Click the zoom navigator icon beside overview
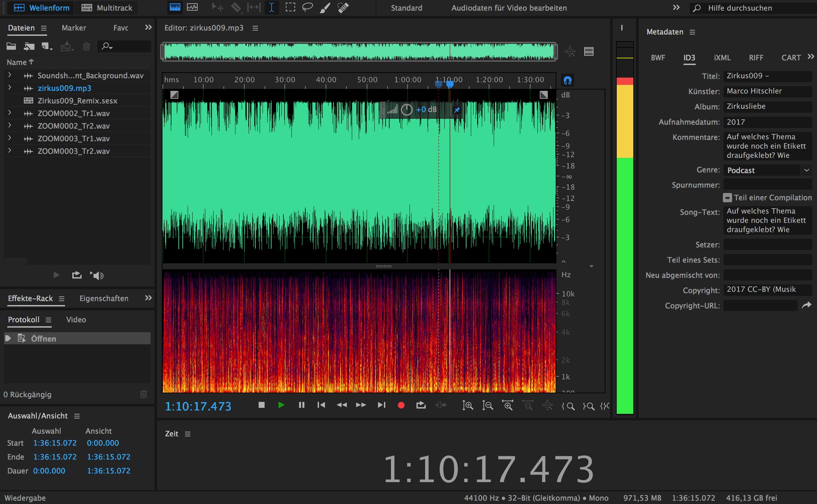The height and width of the screenshot is (504, 817). (x=570, y=51)
